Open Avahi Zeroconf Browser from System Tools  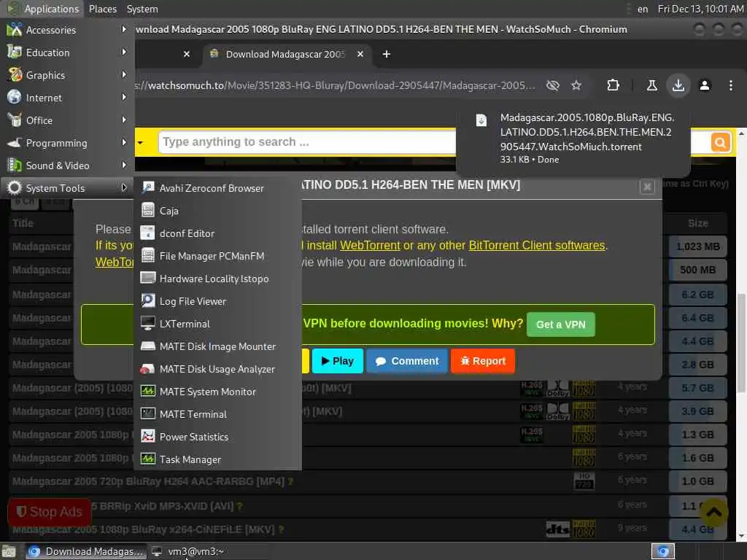[217, 188]
